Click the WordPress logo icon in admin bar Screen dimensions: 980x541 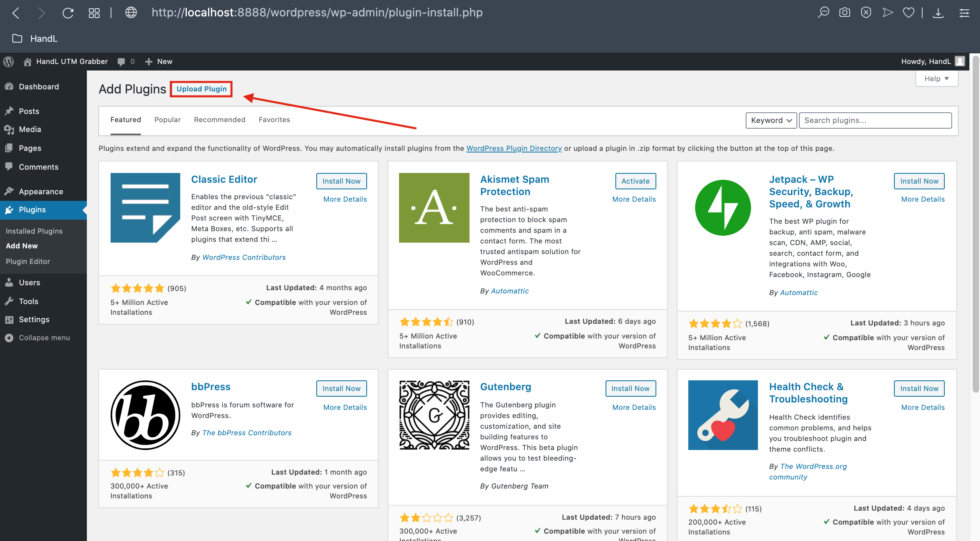(9, 61)
